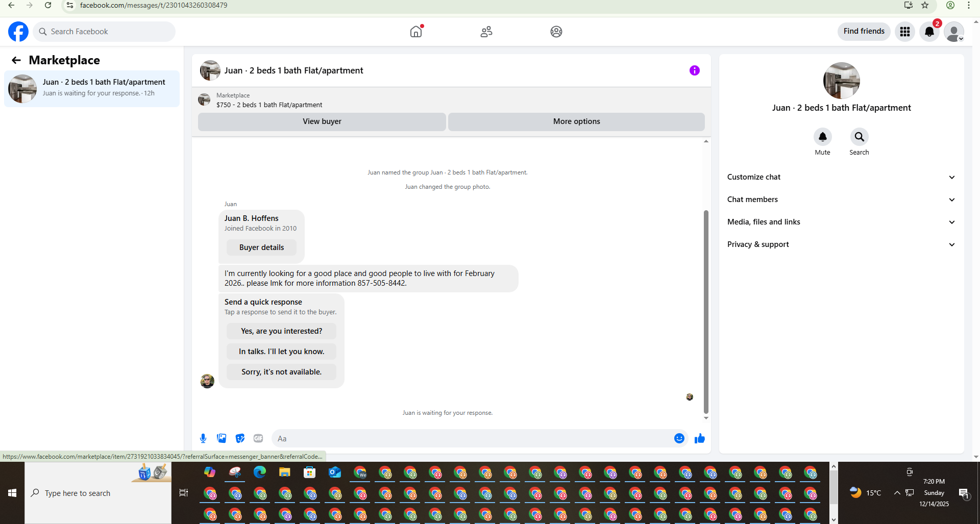The width and height of the screenshot is (980, 524).
Task: Open the Chrome three-dot menu
Action: pyautogui.click(x=968, y=5)
